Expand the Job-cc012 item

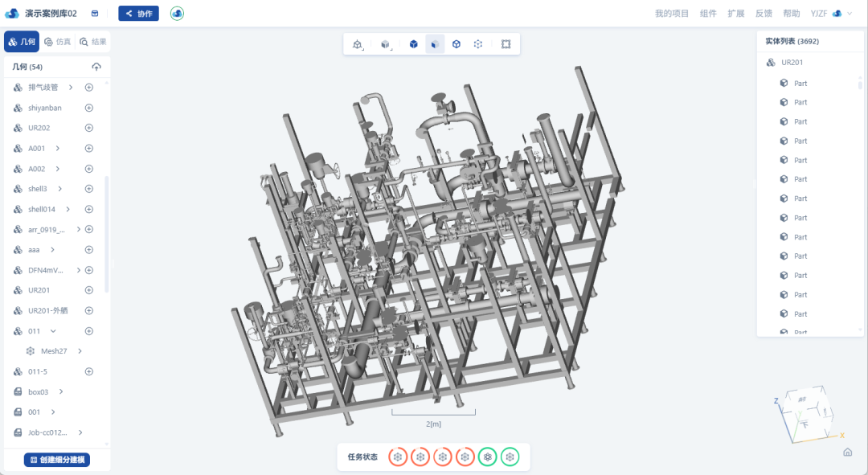pos(80,432)
